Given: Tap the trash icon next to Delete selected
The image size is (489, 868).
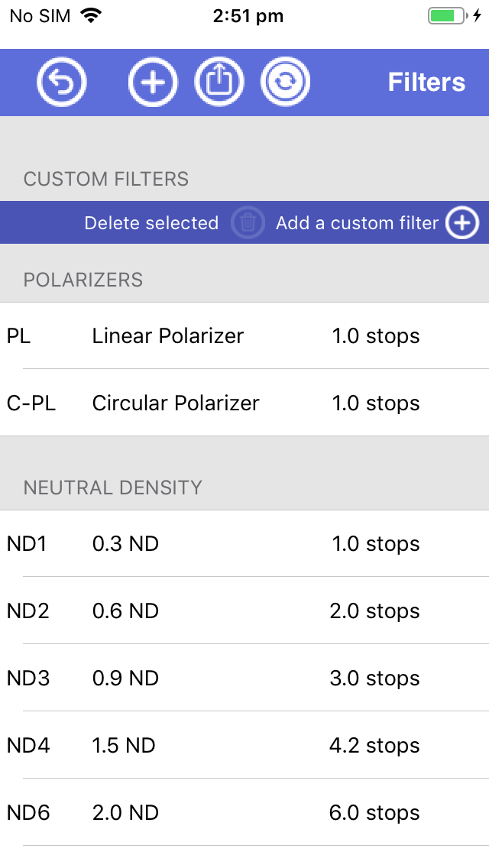Looking at the screenshot, I should 247,222.
